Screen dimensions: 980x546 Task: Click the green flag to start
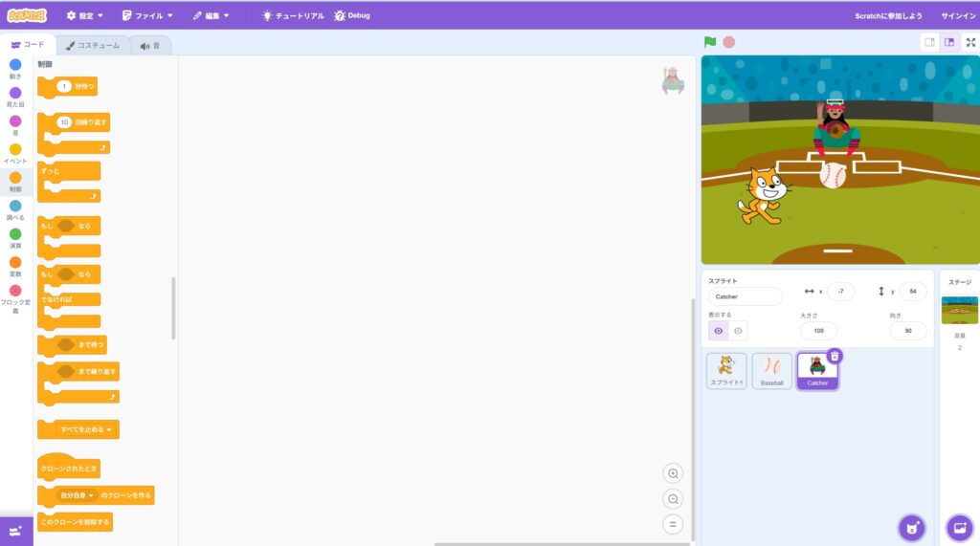(x=710, y=42)
